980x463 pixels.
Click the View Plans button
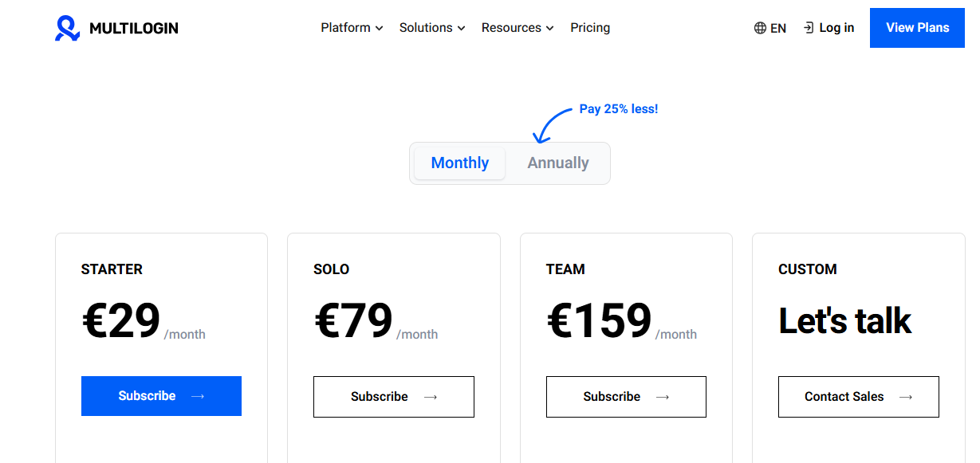point(916,27)
